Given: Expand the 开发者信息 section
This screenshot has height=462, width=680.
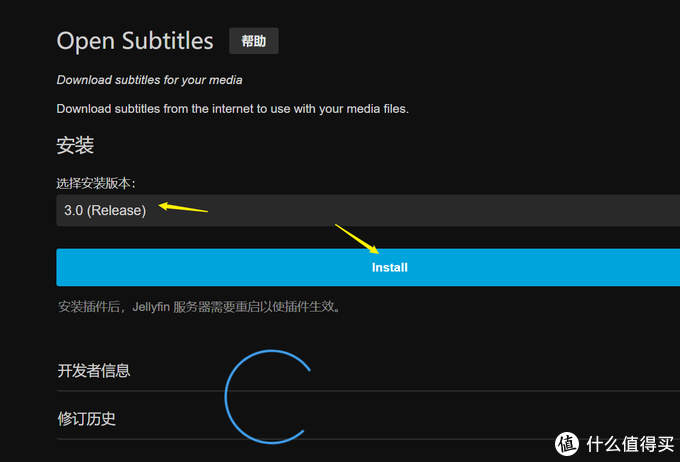Looking at the screenshot, I should click(x=94, y=370).
